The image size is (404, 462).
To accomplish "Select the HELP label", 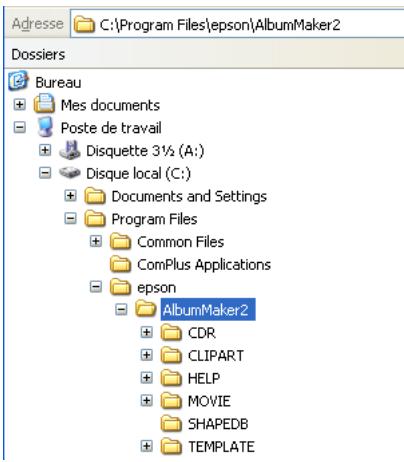I will point(204,378).
